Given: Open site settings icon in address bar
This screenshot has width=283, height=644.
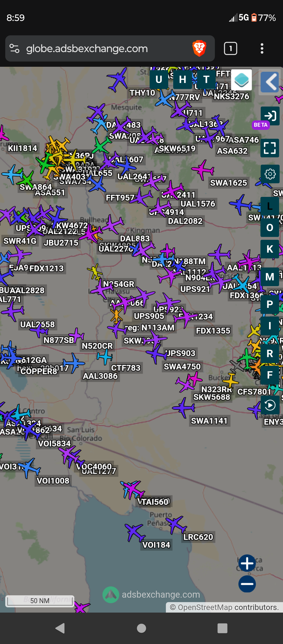Looking at the screenshot, I should point(14,48).
